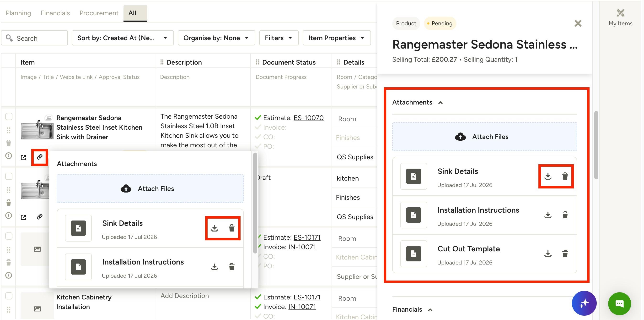Delete the Cut Out Template file
Screen dimensions: 644x320
click(565, 254)
